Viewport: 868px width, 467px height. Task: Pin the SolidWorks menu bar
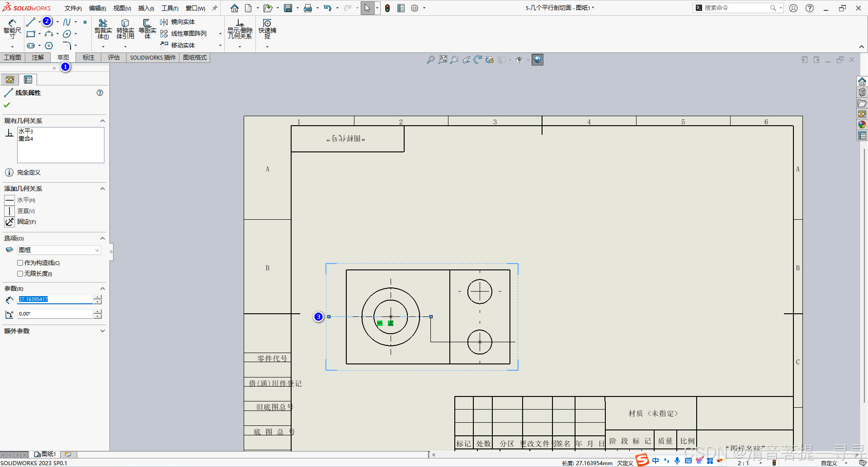215,8
